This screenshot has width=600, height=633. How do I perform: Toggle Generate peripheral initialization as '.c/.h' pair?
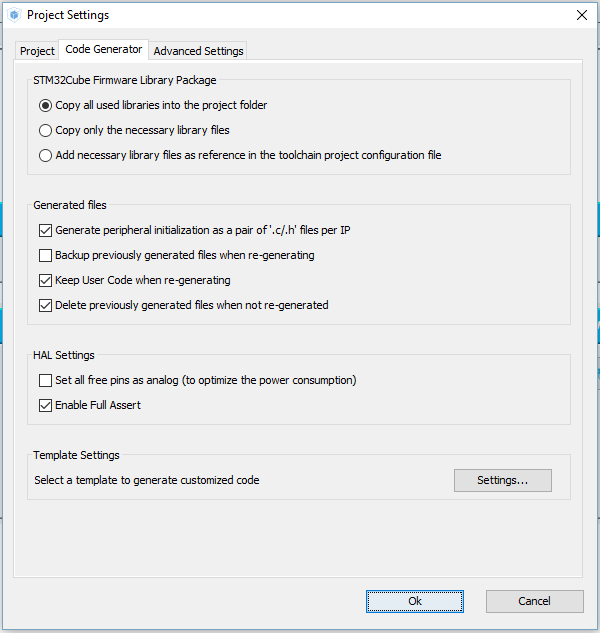(45, 230)
